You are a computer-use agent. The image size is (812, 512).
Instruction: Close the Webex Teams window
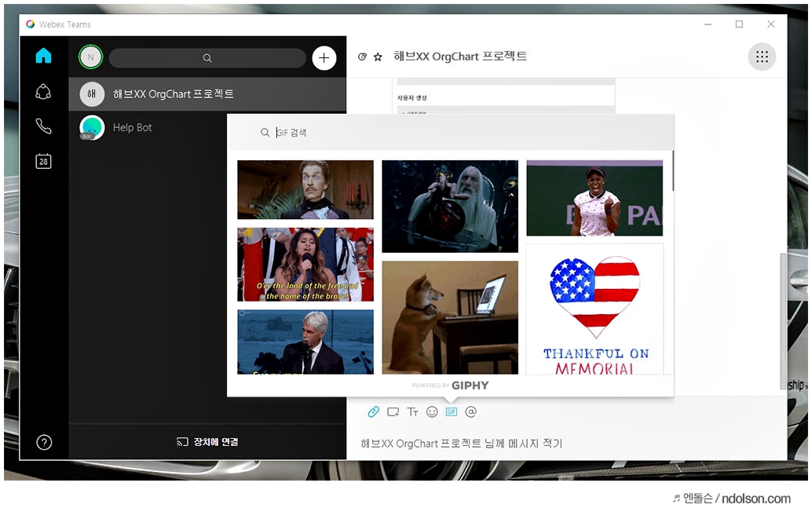tap(771, 24)
